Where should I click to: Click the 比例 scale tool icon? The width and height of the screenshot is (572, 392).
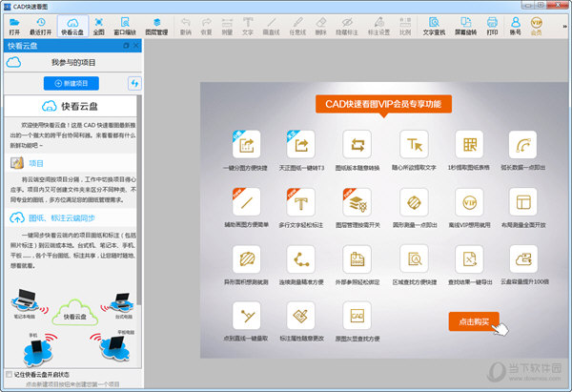coord(405,27)
